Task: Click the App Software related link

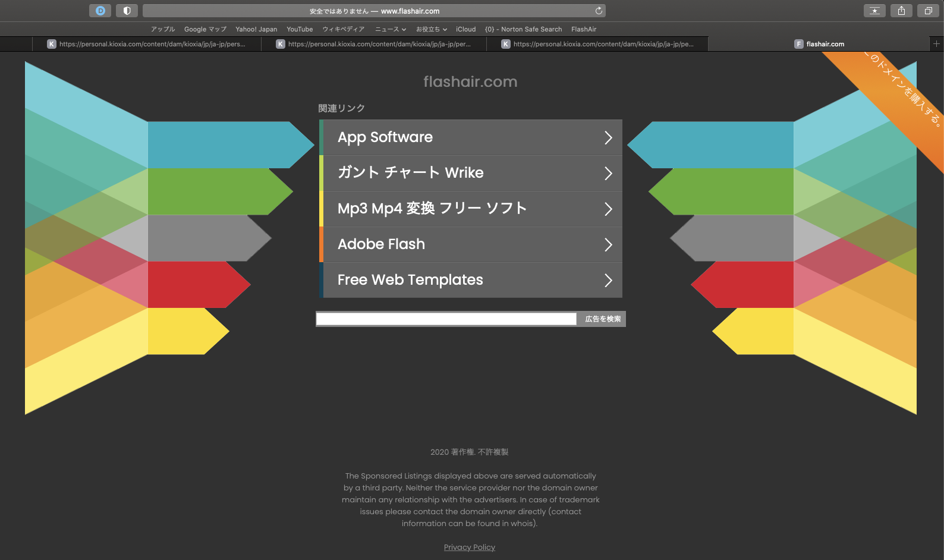Action: 471,137
